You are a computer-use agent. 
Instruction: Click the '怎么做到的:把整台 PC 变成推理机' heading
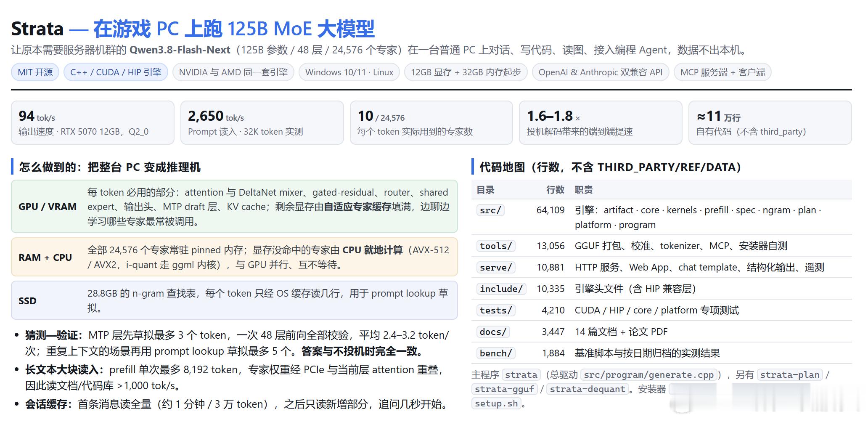click(x=110, y=167)
